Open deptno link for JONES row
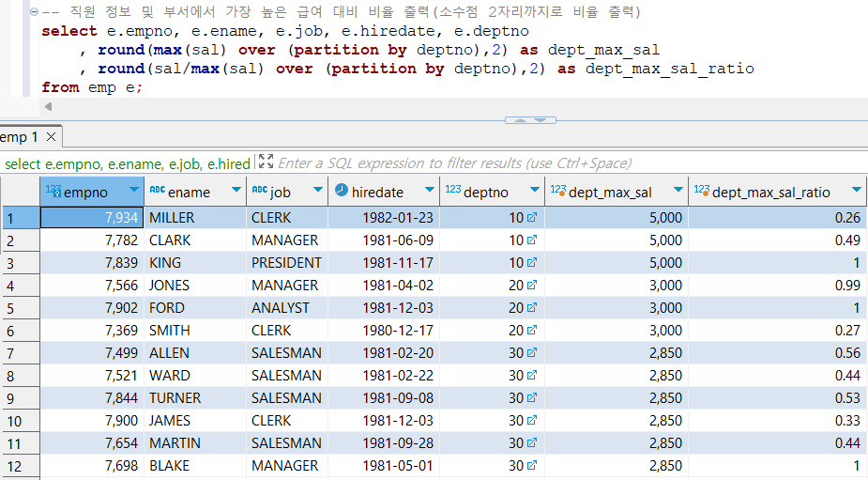 tap(532, 285)
